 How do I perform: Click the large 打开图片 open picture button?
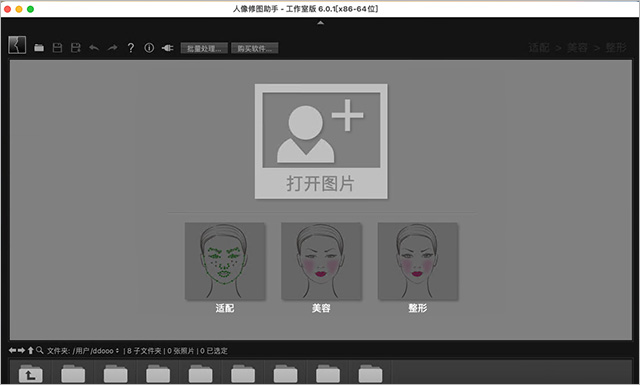321,141
